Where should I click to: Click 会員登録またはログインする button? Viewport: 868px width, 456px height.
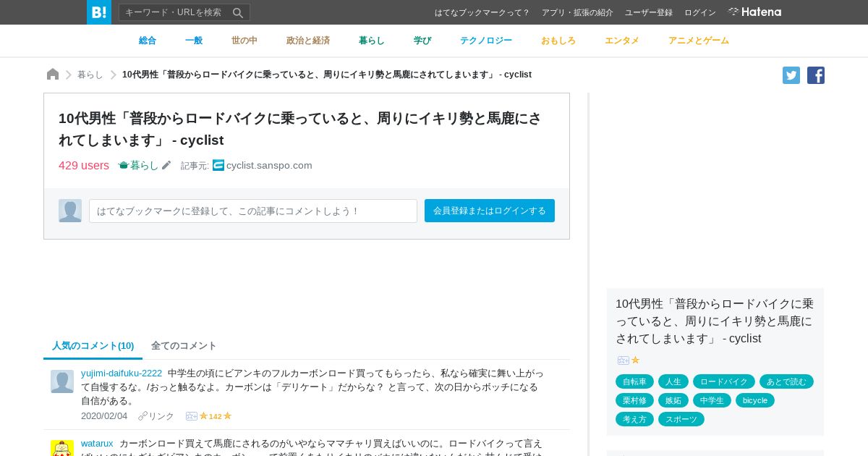[x=490, y=211]
